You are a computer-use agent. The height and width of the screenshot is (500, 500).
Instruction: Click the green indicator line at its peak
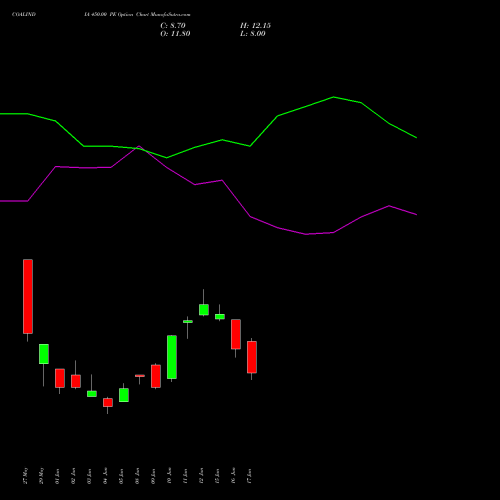pyautogui.click(x=333, y=97)
